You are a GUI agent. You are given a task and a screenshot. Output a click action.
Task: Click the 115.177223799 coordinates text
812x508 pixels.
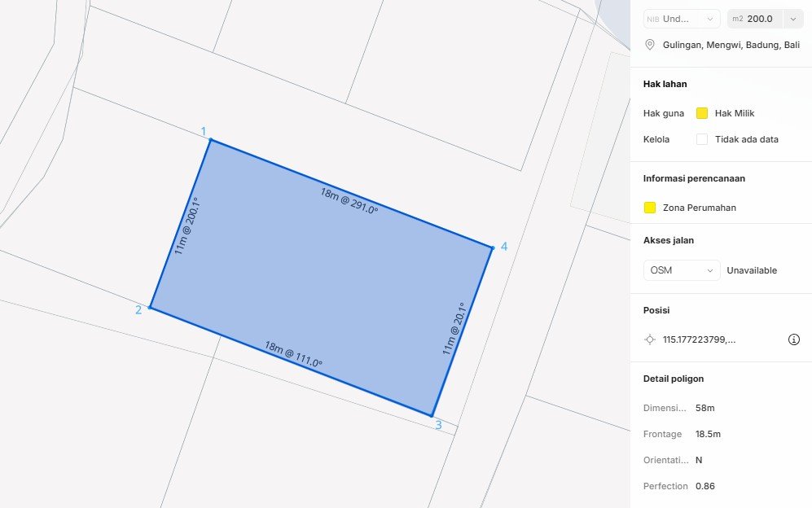click(699, 339)
